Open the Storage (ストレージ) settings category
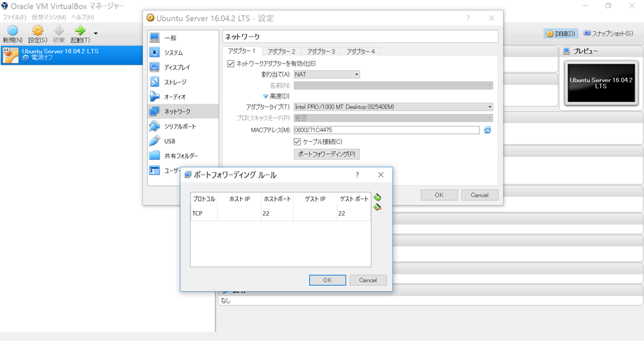This screenshot has height=341, width=644. point(182,82)
